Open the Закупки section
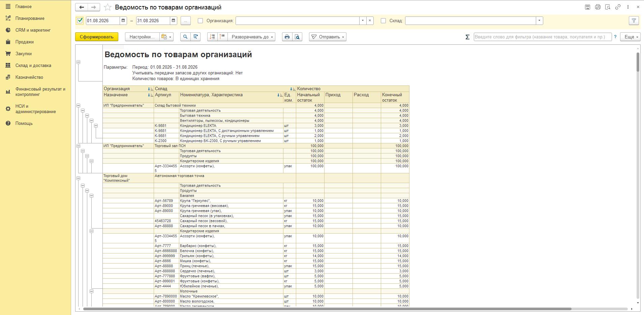 tap(35, 54)
